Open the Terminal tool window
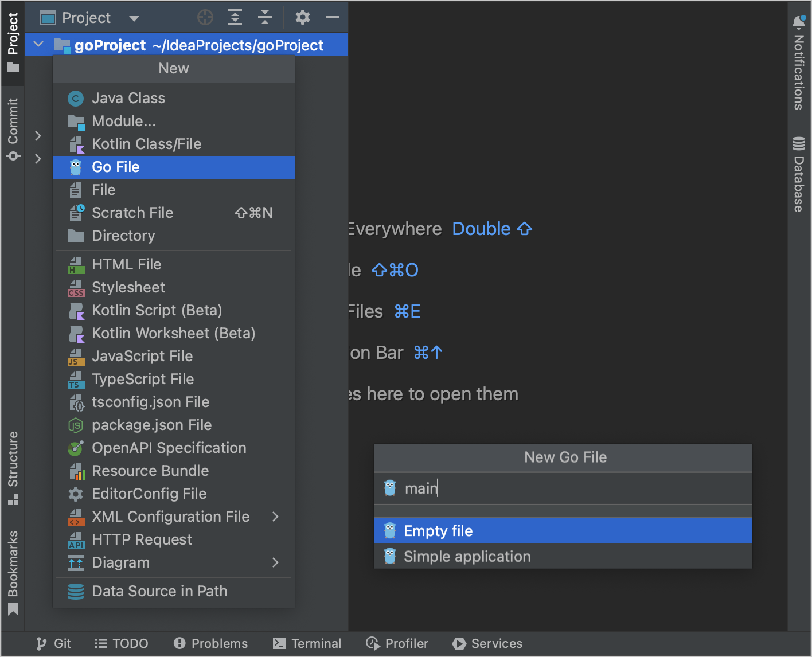Viewport: 812px width, 657px height. pos(307,643)
